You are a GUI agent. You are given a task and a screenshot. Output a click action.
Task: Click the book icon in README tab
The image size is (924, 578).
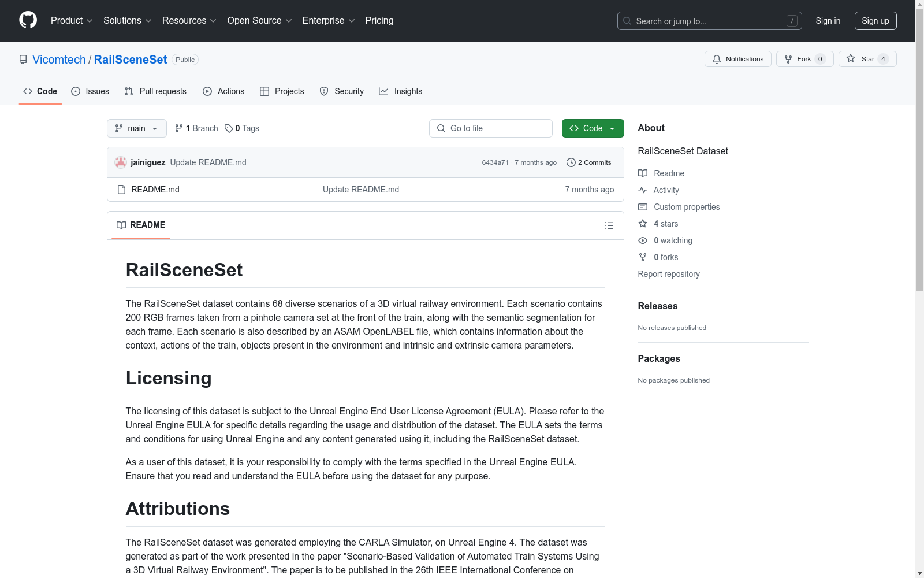pos(121,225)
